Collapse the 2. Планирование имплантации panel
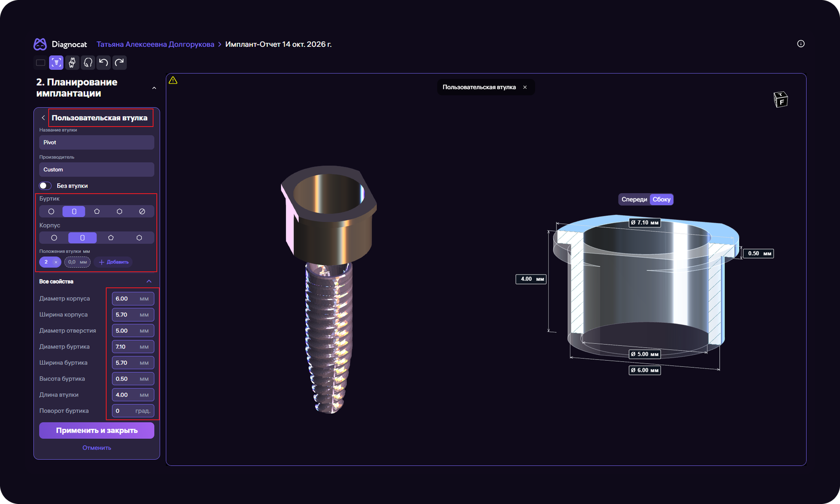Image resolution: width=840 pixels, height=504 pixels. pyautogui.click(x=154, y=88)
